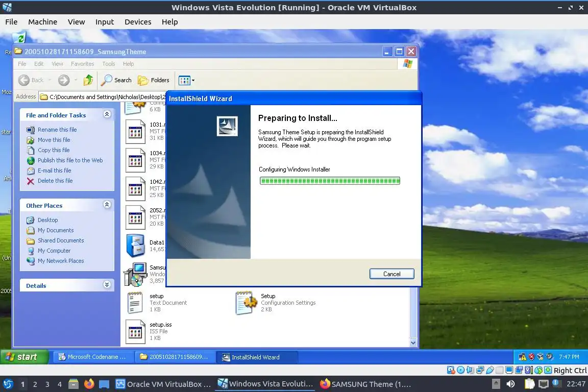Open VirtualBox Help menu
Image resolution: width=588 pixels, height=392 pixels.
coord(169,22)
